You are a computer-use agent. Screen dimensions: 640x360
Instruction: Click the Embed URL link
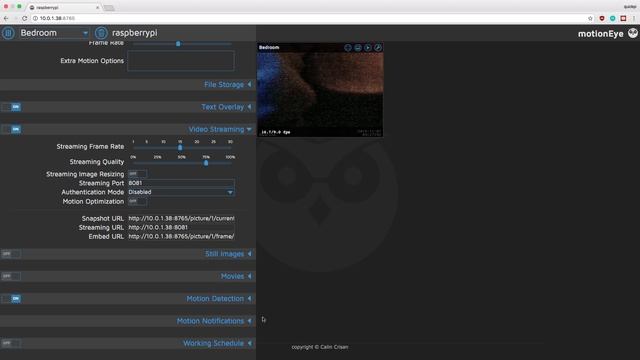tap(181, 236)
